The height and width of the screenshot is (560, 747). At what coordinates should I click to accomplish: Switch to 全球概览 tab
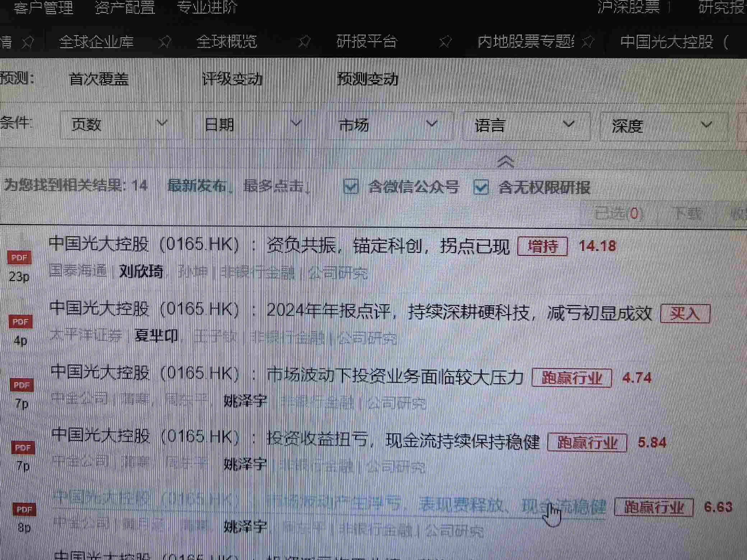point(227,42)
